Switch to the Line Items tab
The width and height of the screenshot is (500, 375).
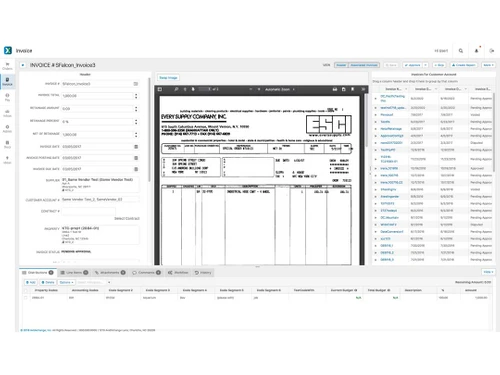(74, 273)
